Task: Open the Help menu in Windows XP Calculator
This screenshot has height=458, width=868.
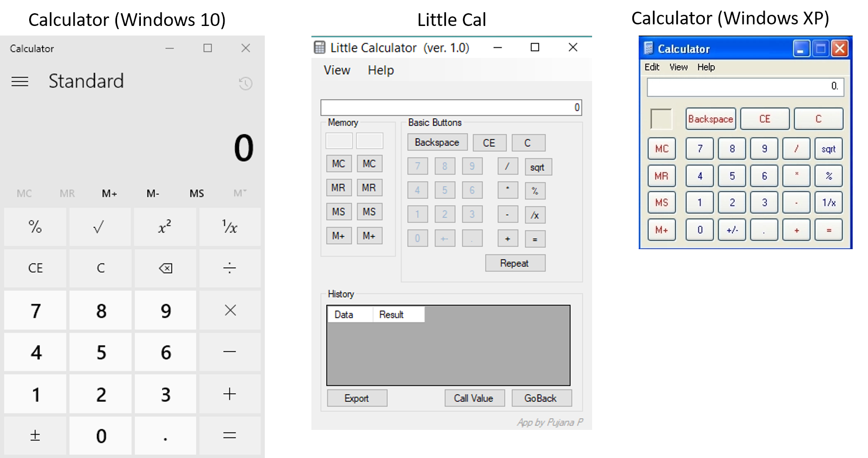Action: click(706, 67)
